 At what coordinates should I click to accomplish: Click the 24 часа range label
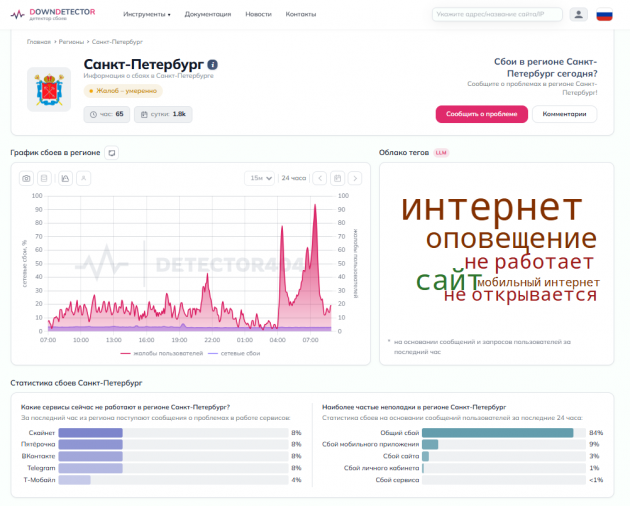click(294, 178)
